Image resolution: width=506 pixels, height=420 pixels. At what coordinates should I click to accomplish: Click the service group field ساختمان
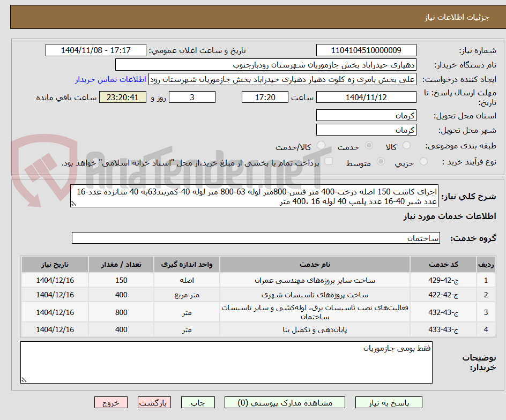(x=256, y=238)
